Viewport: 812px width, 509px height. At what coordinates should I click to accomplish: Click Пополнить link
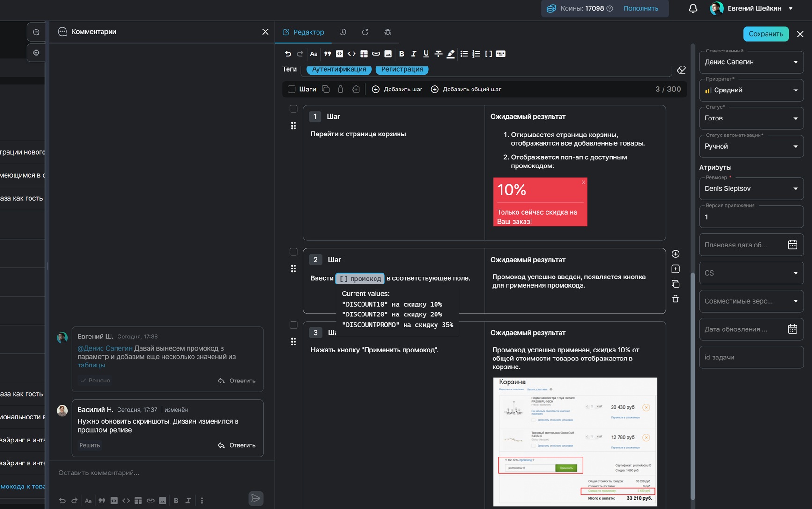[x=641, y=8]
